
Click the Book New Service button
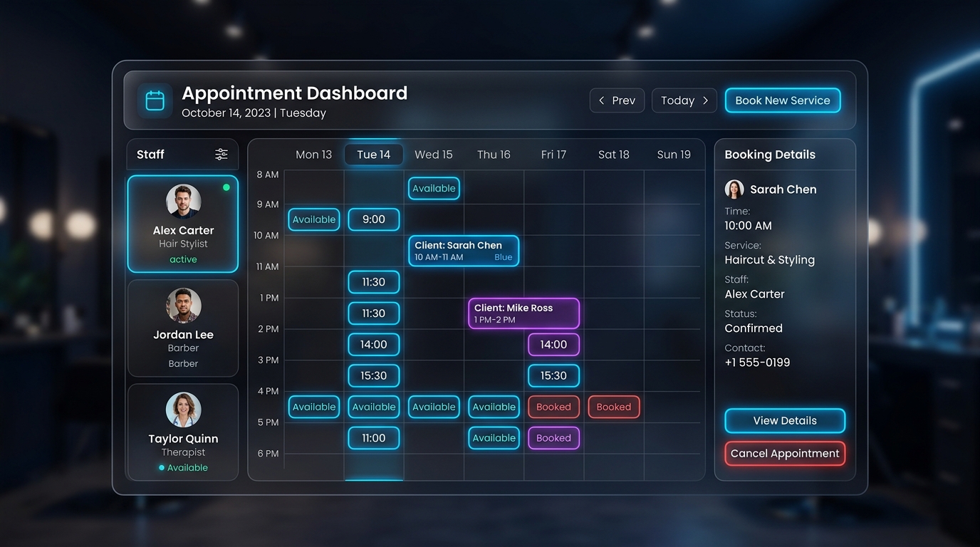(783, 100)
